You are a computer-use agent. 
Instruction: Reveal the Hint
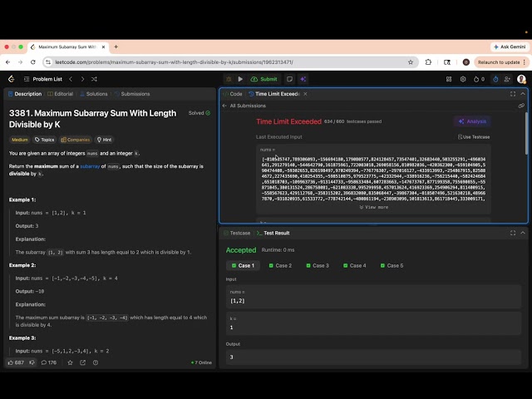coord(104,140)
